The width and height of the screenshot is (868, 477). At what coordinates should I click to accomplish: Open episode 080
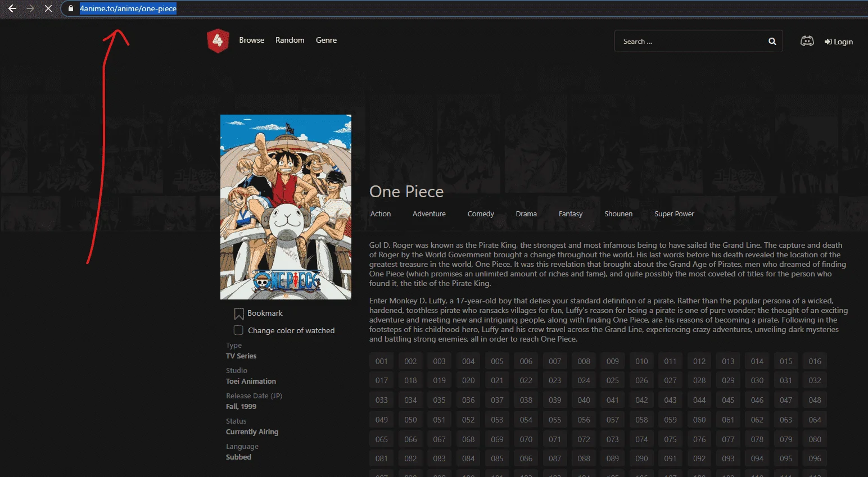click(815, 439)
